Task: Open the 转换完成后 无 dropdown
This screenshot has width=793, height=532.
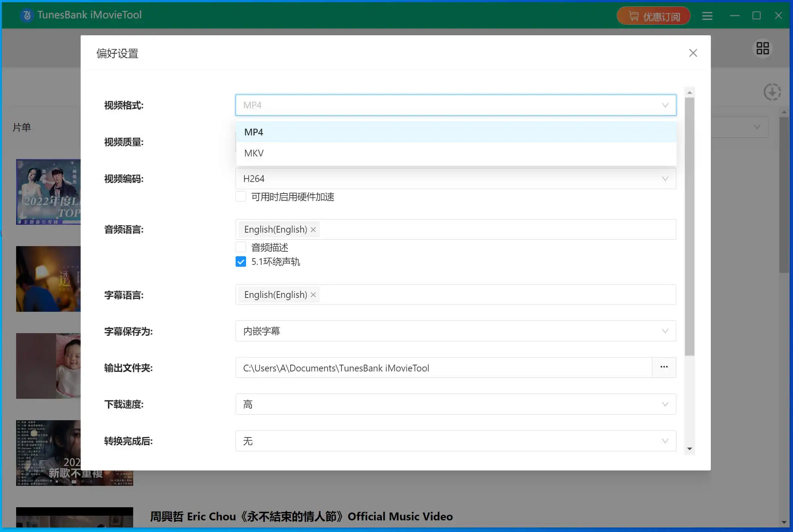Action: (x=455, y=441)
